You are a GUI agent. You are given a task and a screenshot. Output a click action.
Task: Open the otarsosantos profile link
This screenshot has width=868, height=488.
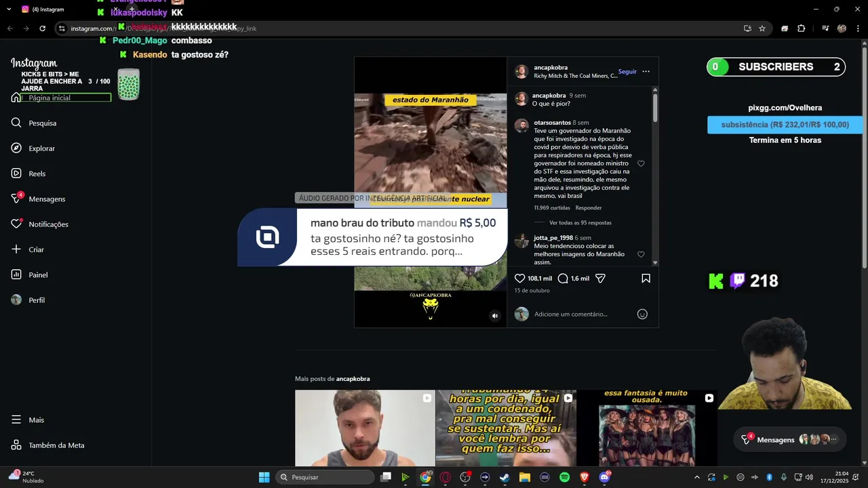(x=552, y=123)
